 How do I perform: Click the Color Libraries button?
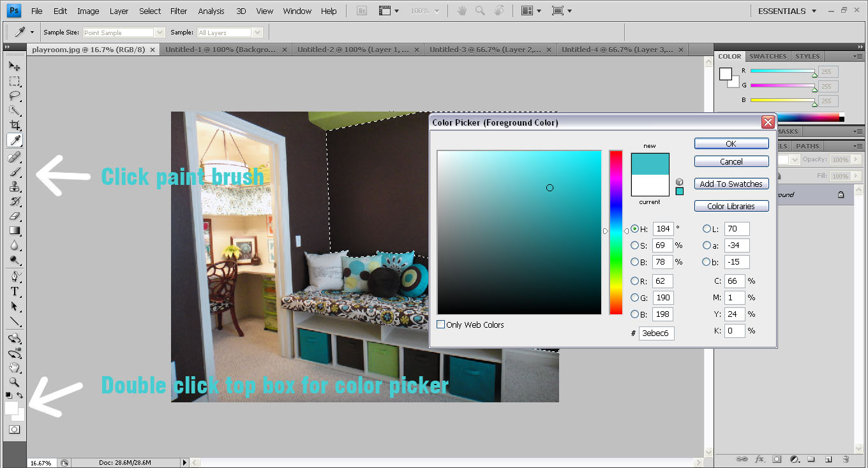(x=731, y=205)
